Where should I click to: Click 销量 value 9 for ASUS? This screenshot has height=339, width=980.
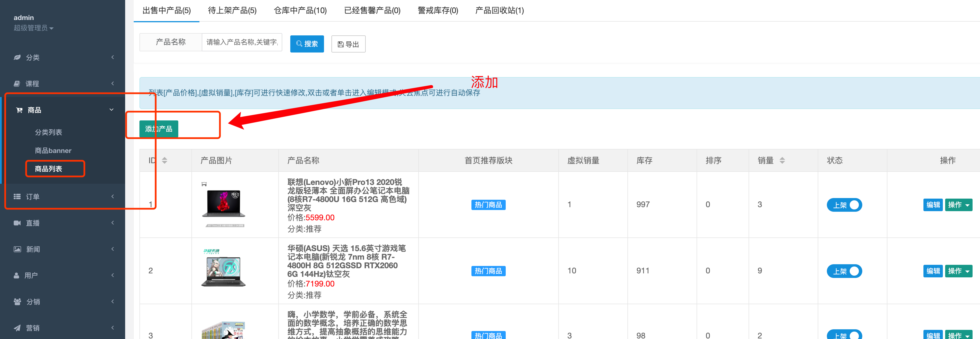coord(760,271)
